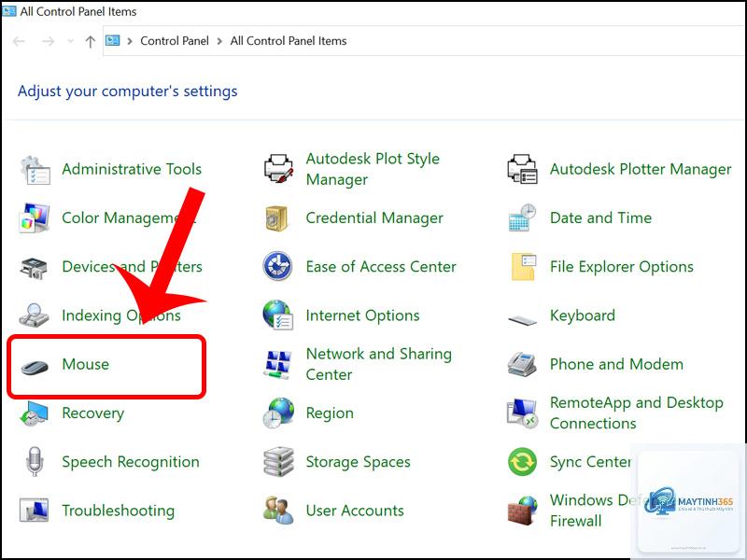Image resolution: width=747 pixels, height=560 pixels.
Task: Click the Troubleshooting icon
Action: (34, 510)
